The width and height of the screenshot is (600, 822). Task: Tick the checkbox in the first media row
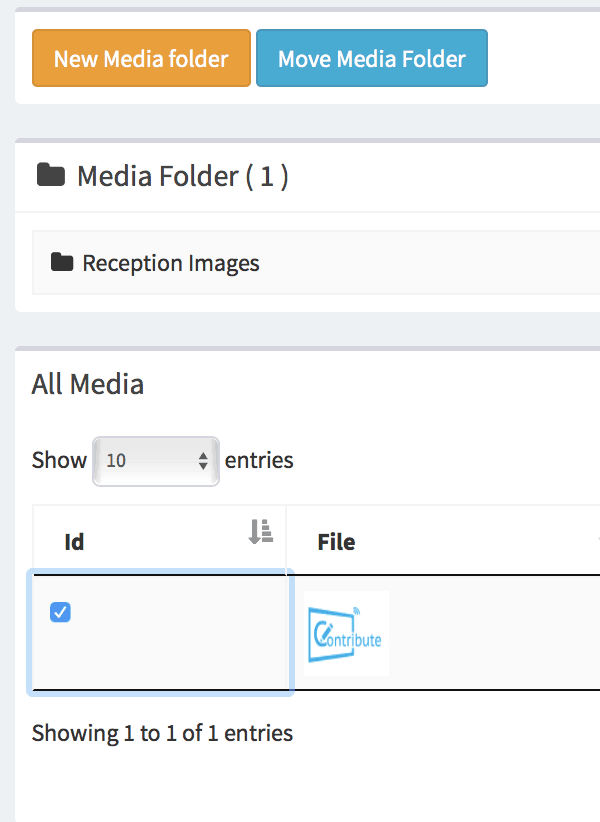[x=60, y=612]
